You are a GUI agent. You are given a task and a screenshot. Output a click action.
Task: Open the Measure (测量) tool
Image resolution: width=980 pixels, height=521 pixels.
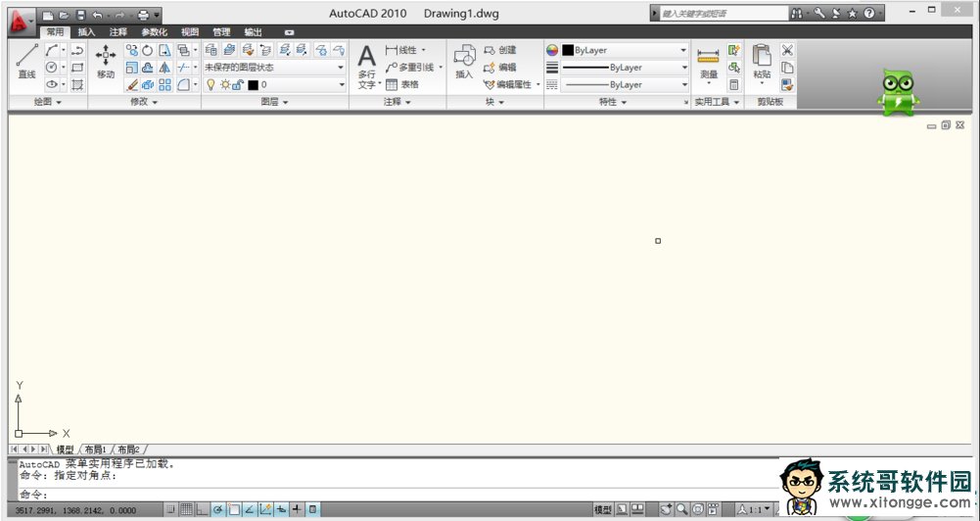[708, 61]
